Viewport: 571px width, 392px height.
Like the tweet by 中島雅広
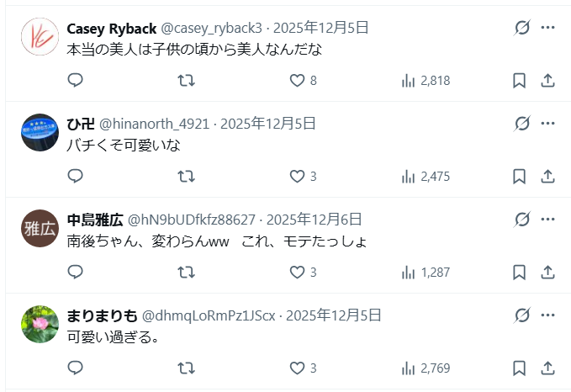pyautogui.click(x=297, y=273)
